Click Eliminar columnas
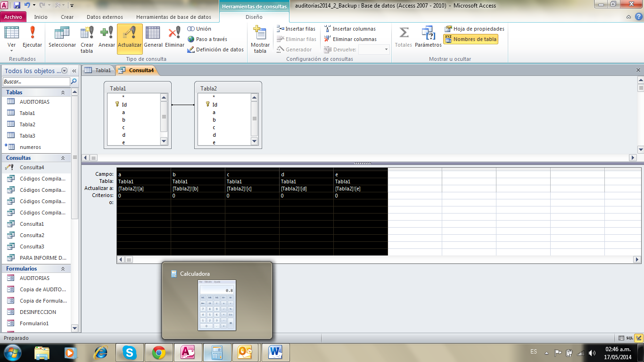644x362 pixels. [350, 39]
